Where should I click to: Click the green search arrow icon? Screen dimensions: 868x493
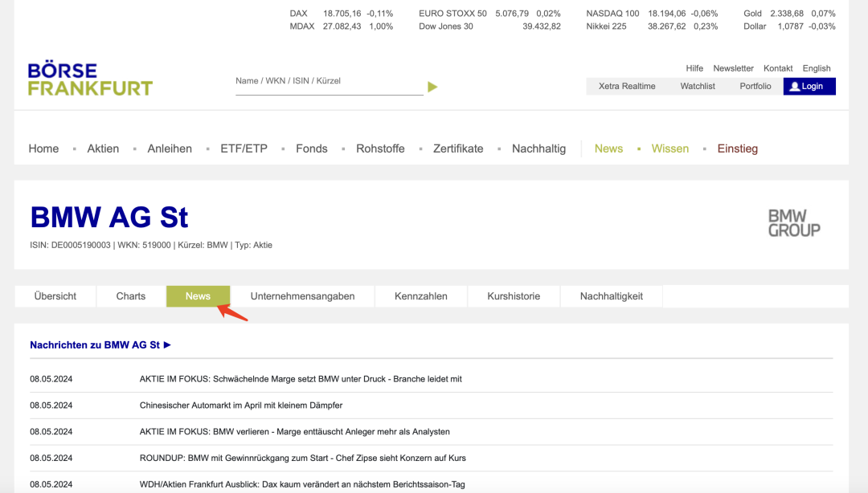pyautogui.click(x=432, y=87)
